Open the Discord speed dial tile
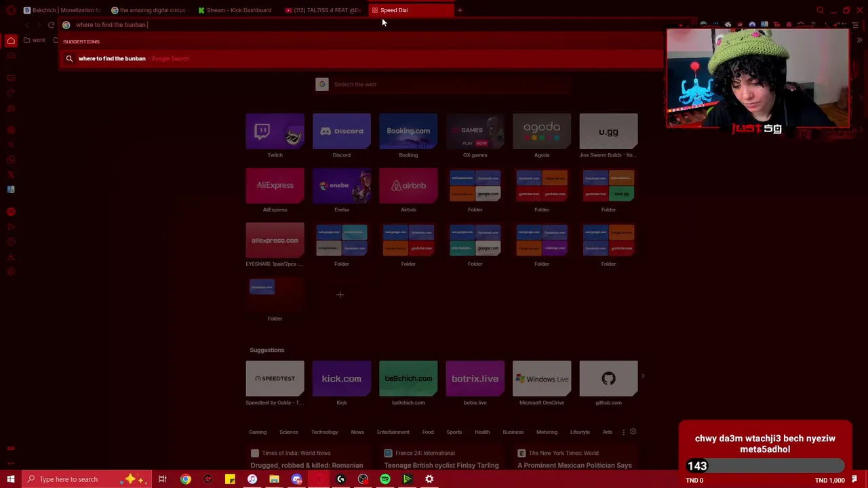 point(342,131)
